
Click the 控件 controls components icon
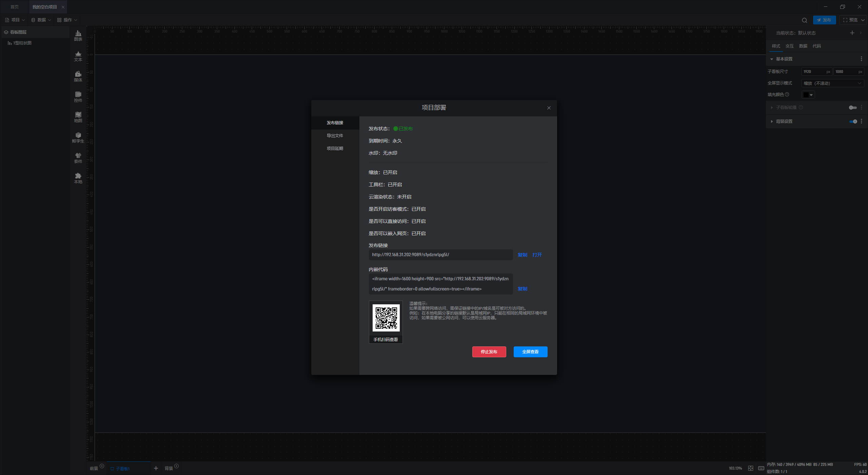(x=78, y=96)
